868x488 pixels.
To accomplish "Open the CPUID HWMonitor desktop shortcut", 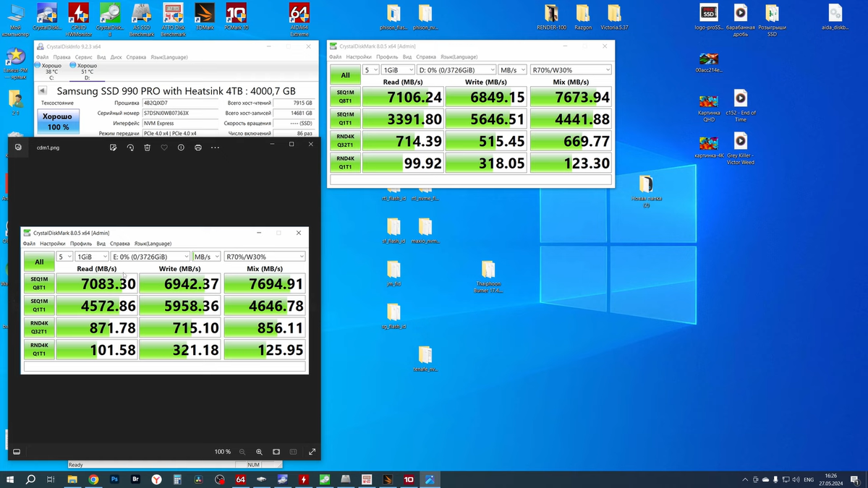I will click(79, 20).
